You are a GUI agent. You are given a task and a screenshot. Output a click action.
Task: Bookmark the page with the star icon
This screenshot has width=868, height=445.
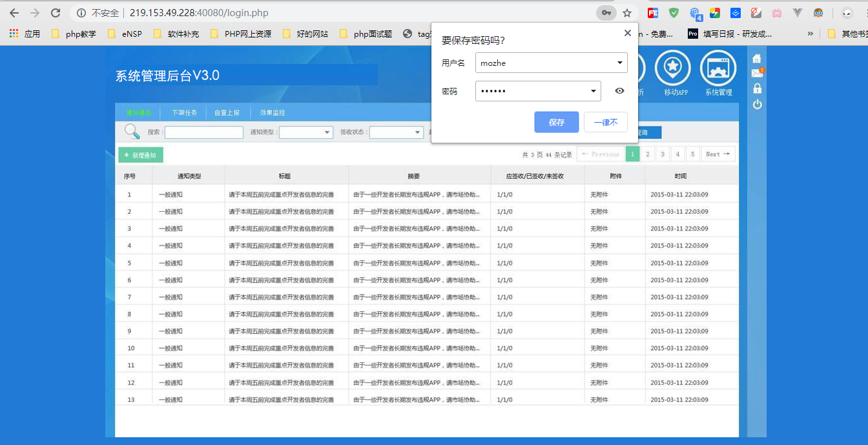627,12
